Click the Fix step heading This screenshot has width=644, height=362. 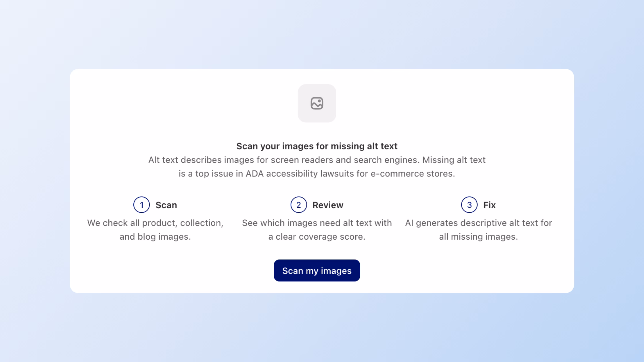[x=489, y=205]
